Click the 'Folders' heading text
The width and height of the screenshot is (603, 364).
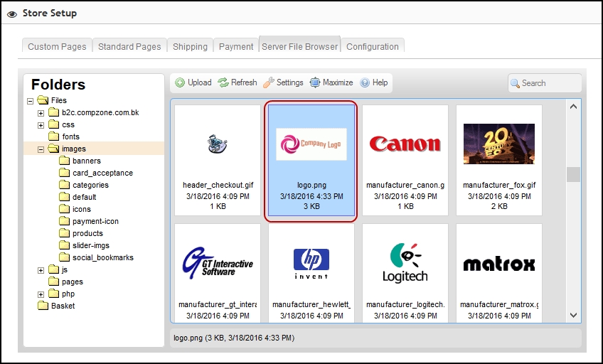[x=58, y=85]
